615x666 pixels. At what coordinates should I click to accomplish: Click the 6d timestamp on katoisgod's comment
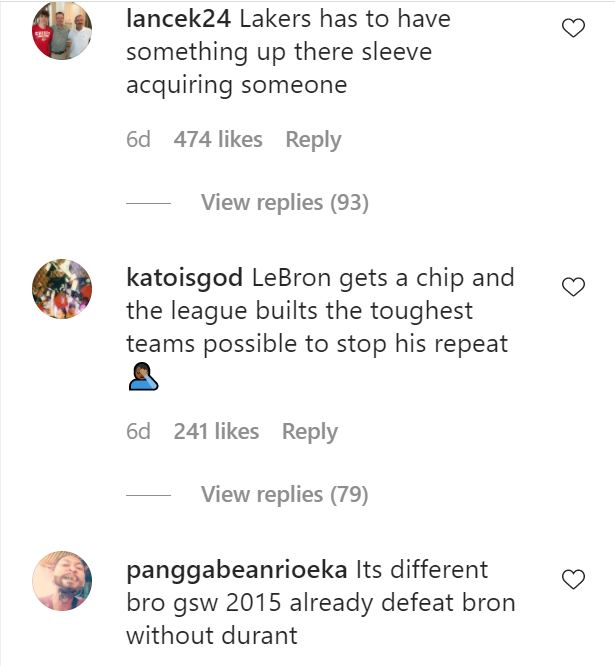tap(138, 432)
